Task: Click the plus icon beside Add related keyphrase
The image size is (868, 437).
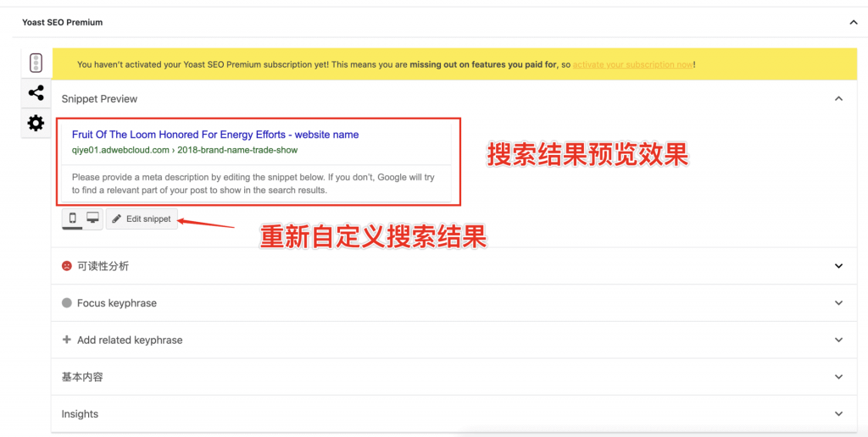Action: pyautogui.click(x=66, y=340)
